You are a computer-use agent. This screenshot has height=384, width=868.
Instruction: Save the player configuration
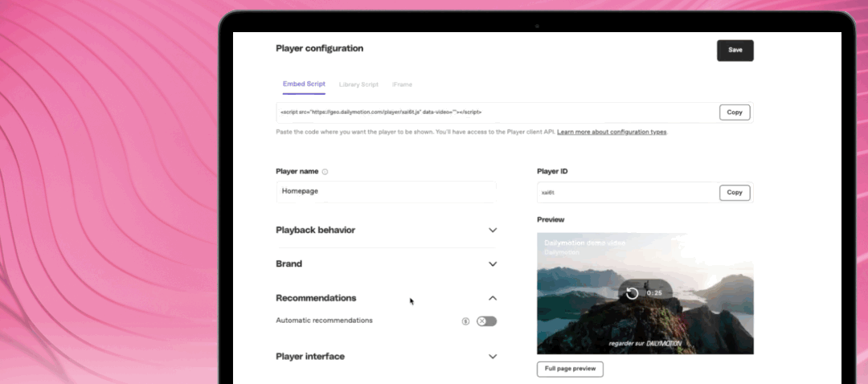click(x=735, y=51)
